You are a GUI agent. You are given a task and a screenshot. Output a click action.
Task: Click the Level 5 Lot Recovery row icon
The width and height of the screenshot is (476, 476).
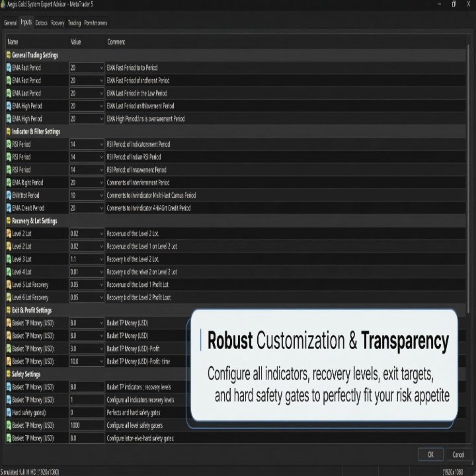coord(9,284)
